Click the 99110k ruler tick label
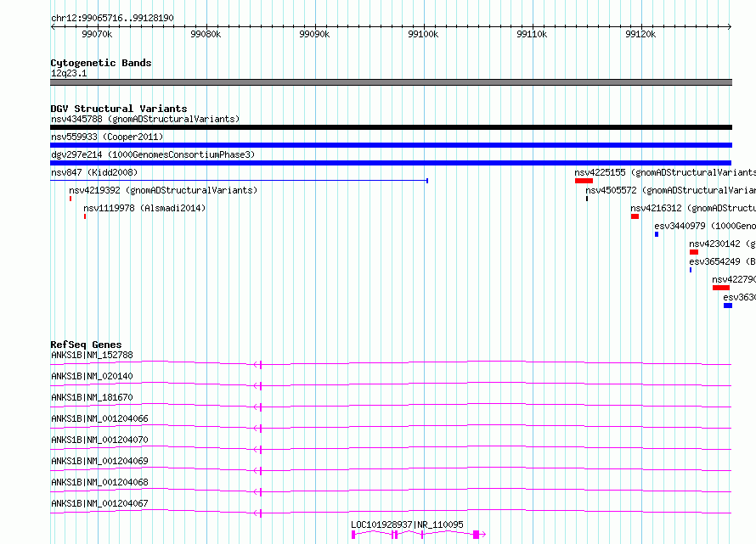Image resolution: width=756 pixels, height=544 pixels. [x=532, y=34]
